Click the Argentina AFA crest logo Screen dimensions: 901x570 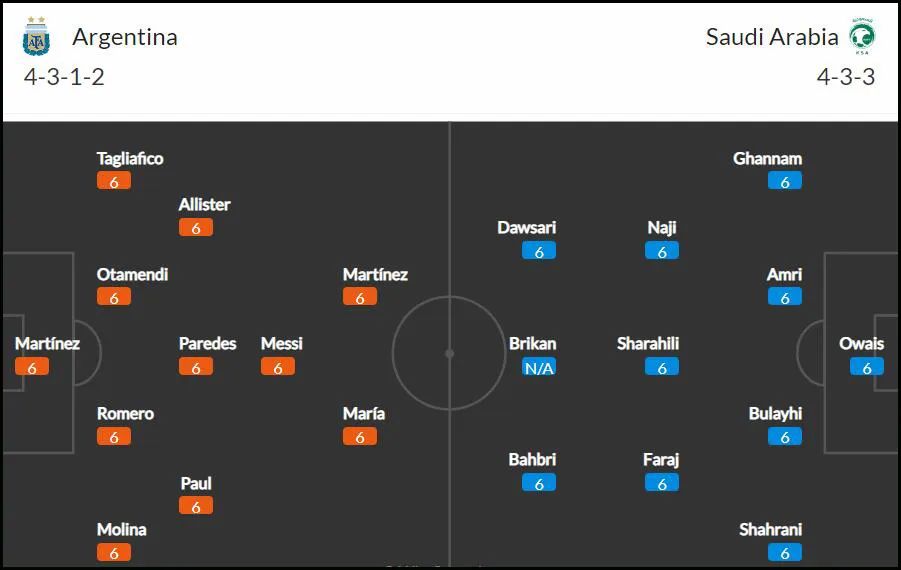(36, 36)
